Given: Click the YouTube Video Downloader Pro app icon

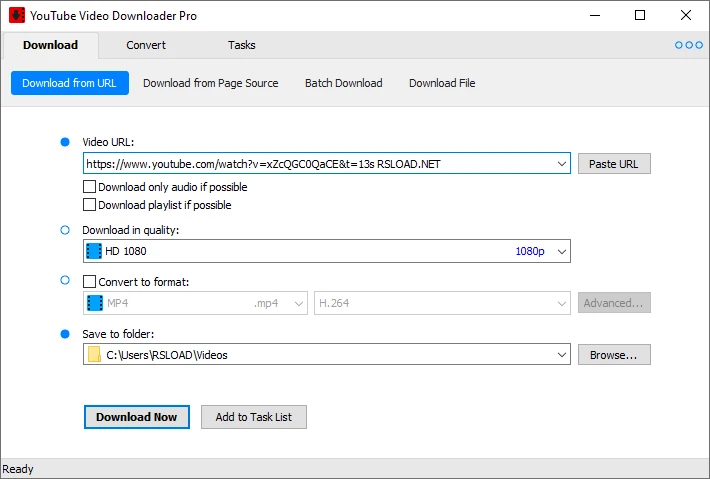Looking at the screenshot, I should click(17, 15).
